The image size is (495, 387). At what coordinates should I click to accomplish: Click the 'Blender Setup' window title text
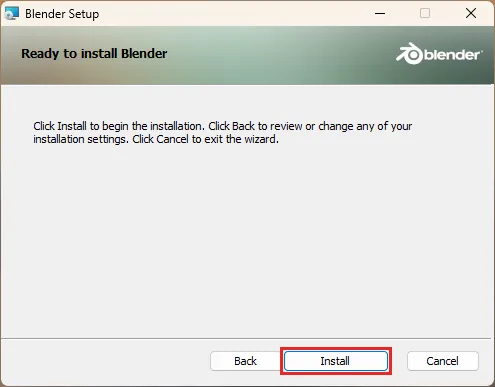tap(62, 14)
